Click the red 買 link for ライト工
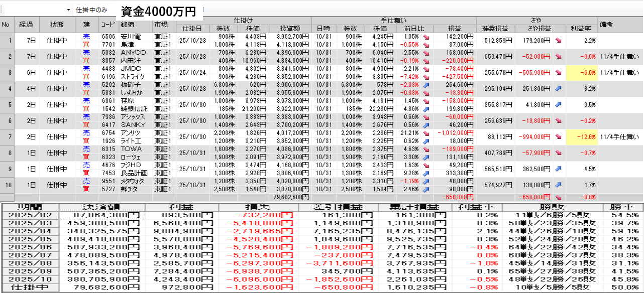Screen dimensions: 644x293 click(86, 141)
